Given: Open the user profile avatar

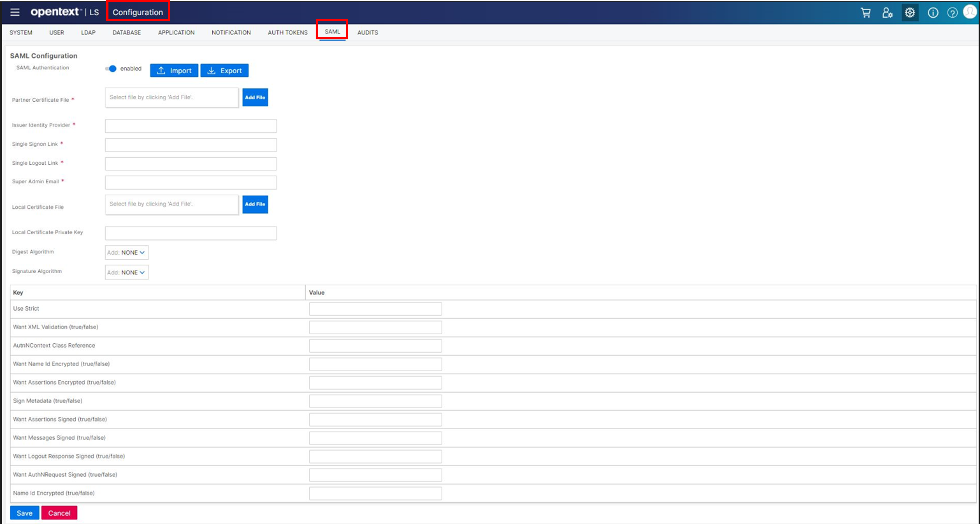Looking at the screenshot, I should tap(970, 12).
